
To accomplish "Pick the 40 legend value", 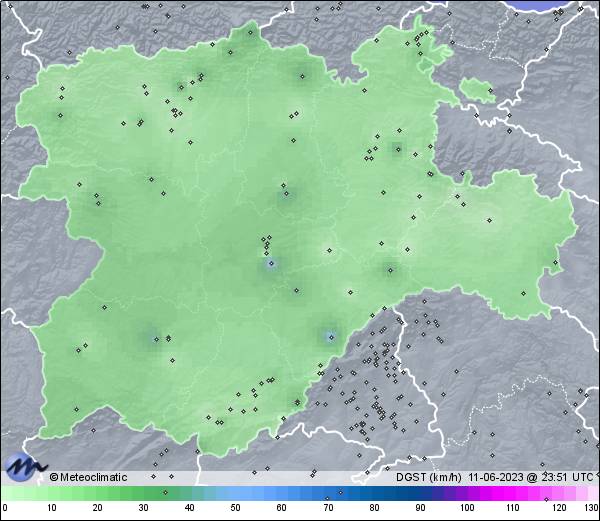I will tap(189, 508).
